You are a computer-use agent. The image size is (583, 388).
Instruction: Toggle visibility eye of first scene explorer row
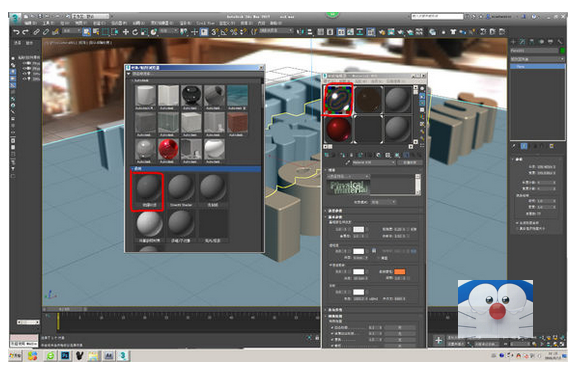[26, 64]
